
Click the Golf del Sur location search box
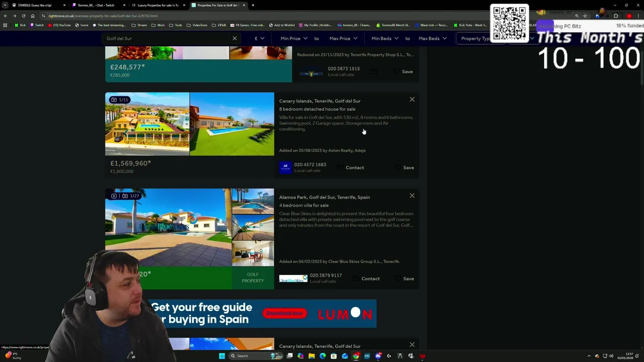click(x=166, y=38)
